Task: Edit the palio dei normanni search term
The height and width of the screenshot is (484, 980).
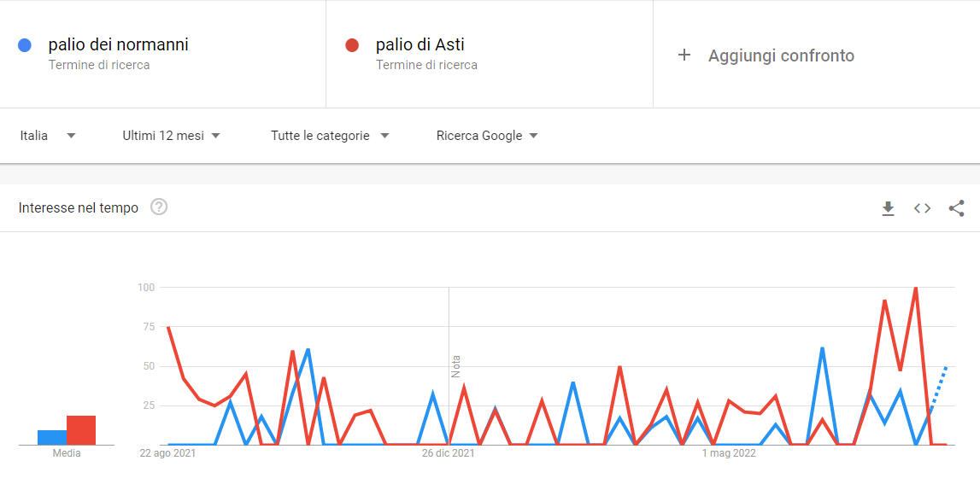Action: [118, 45]
